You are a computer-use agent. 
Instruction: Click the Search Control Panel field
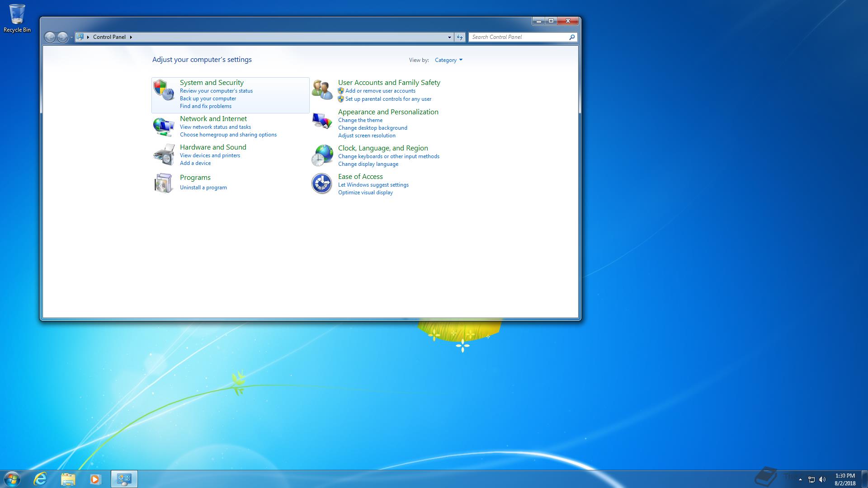point(519,37)
